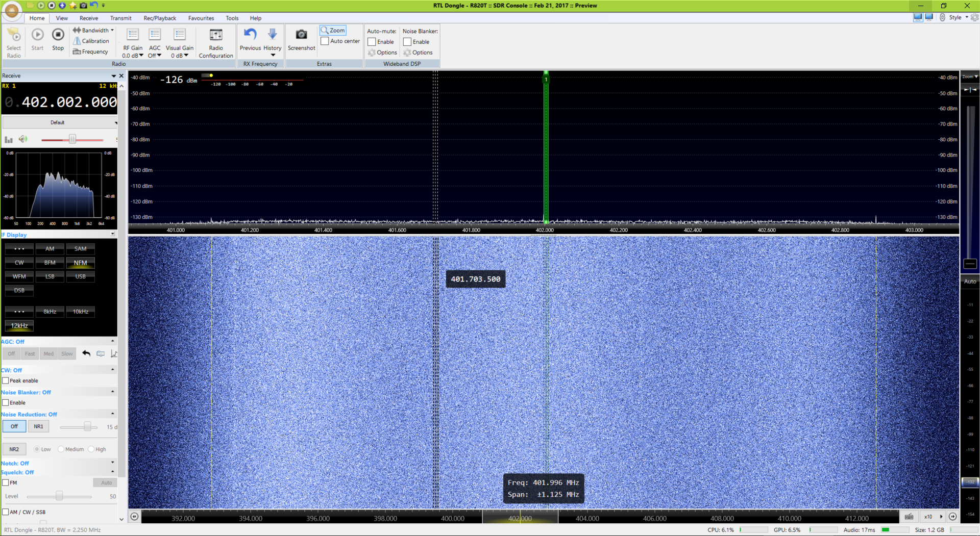Click the AGC panel back arrow icon
This screenshot has height=536, width=980.
(86, 353)
